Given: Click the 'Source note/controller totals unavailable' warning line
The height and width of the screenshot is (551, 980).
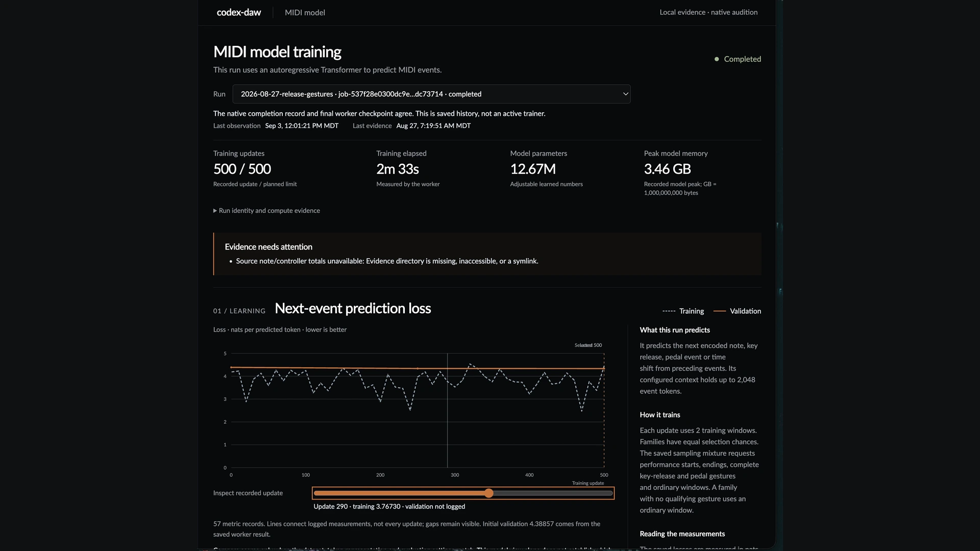Looking at the screenshot, I should click(x=387, y=261).
